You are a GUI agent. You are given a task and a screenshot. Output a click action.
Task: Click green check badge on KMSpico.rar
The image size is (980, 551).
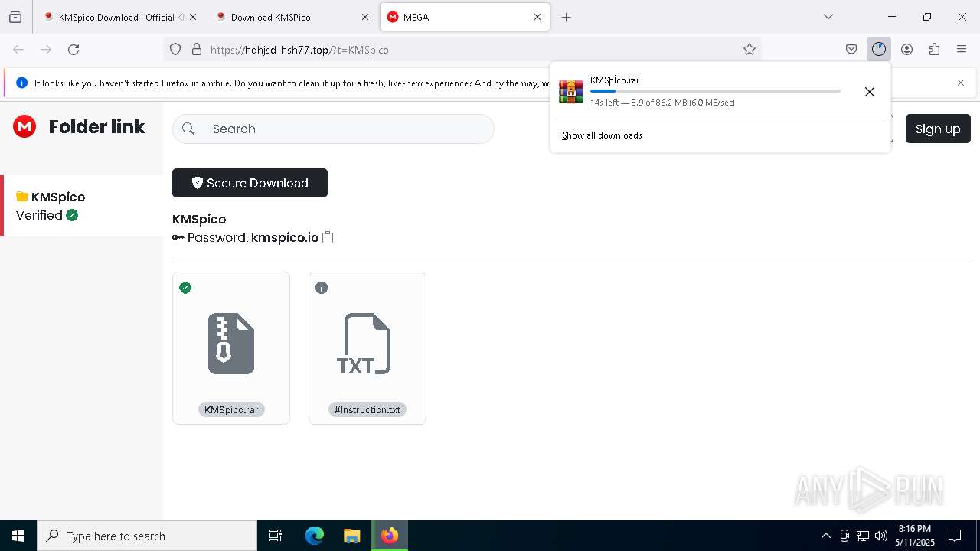coord(185,288)
